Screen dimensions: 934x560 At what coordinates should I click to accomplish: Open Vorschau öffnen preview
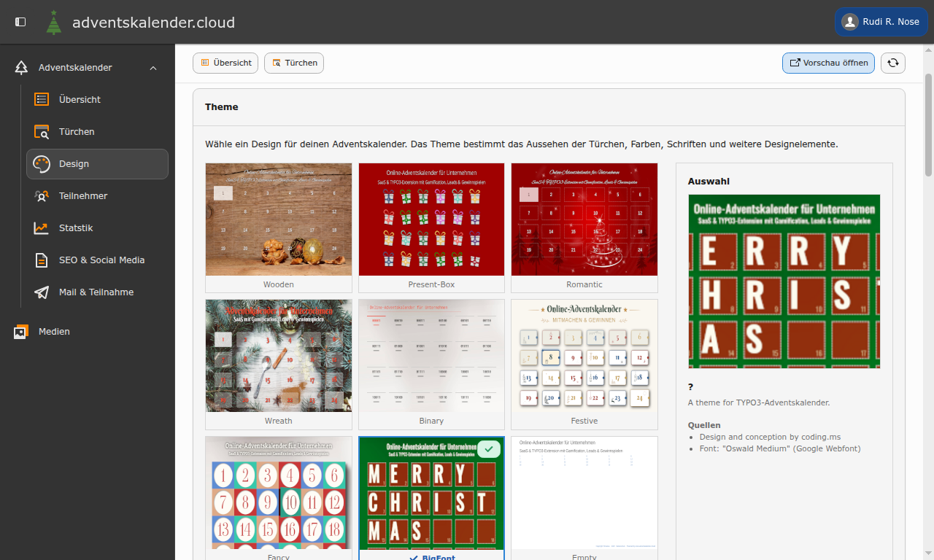(828, 63)
